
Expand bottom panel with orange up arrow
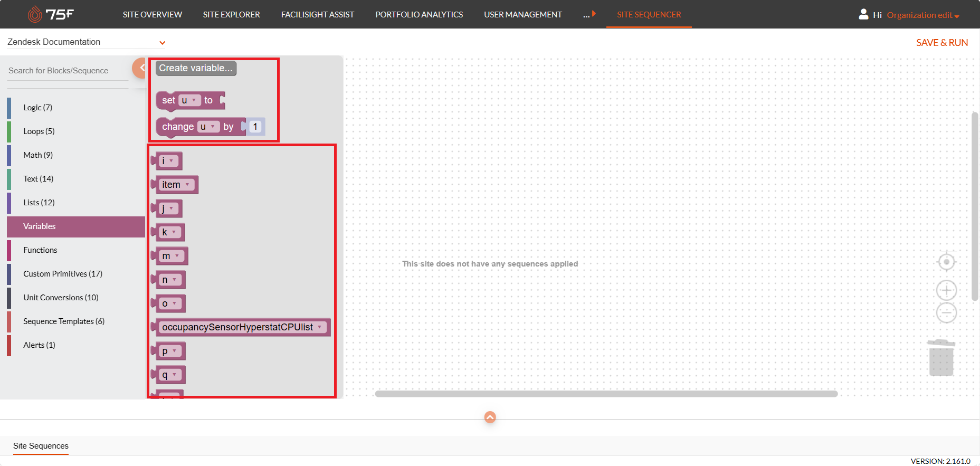pos(490,417)
